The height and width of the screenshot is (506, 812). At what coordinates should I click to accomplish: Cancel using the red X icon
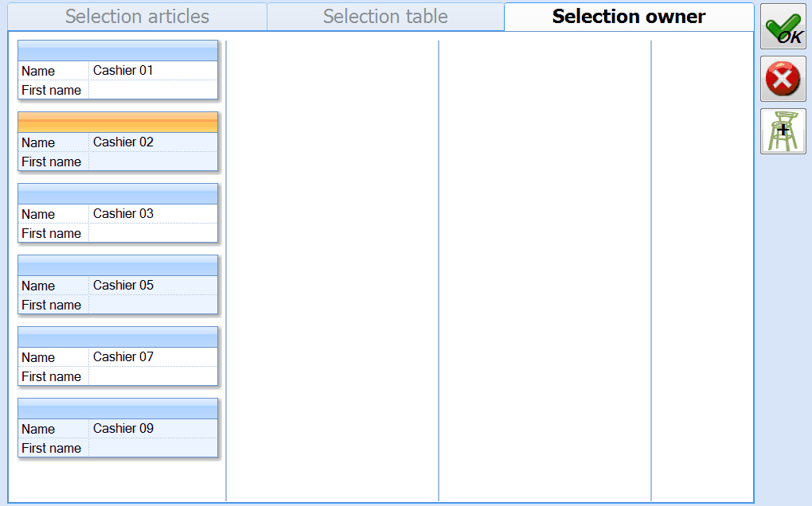coord(783,79)
